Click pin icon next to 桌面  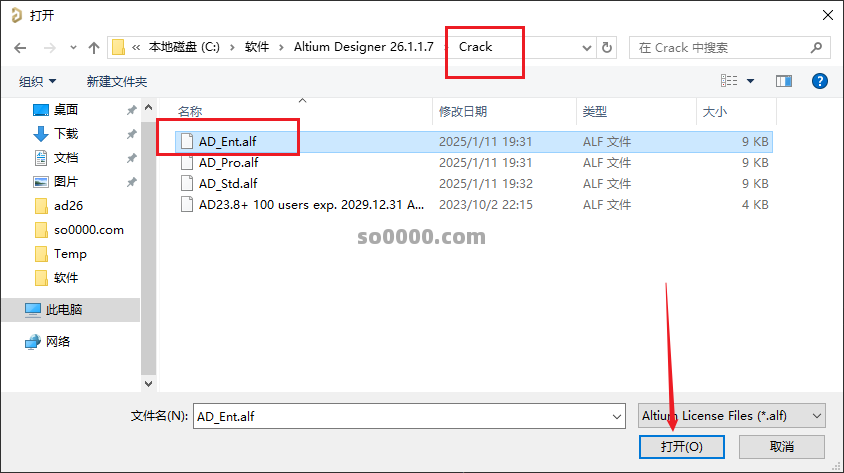click(131, 110)
